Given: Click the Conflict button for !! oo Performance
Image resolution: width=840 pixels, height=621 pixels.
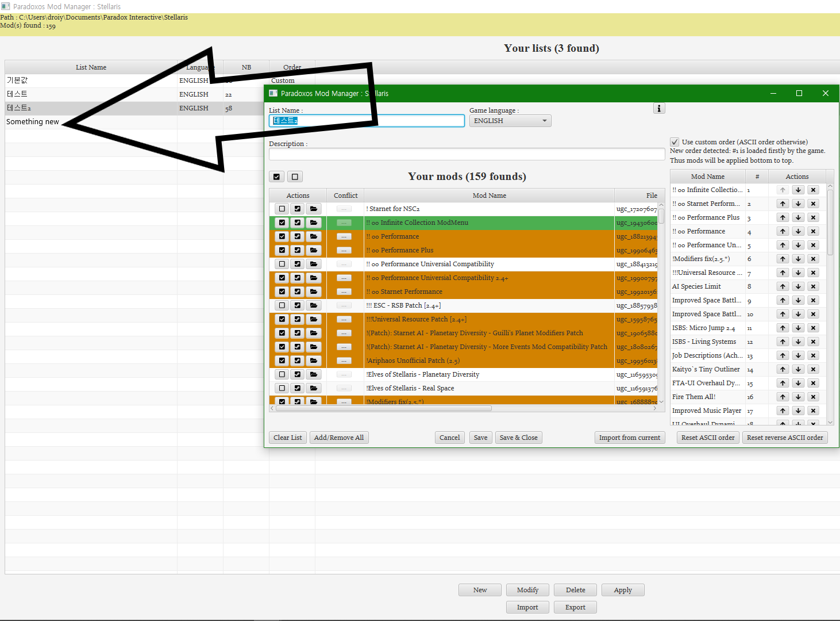Looking at the screenshot, I should coord(344,236).
